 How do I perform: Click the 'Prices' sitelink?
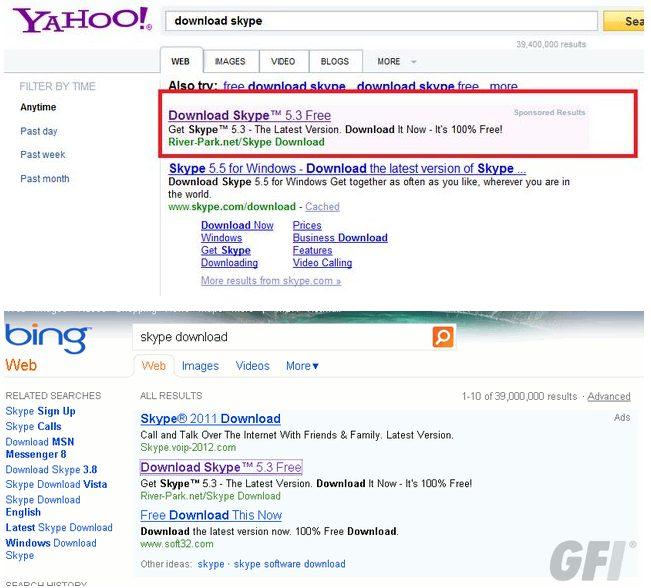pos(307,225)
